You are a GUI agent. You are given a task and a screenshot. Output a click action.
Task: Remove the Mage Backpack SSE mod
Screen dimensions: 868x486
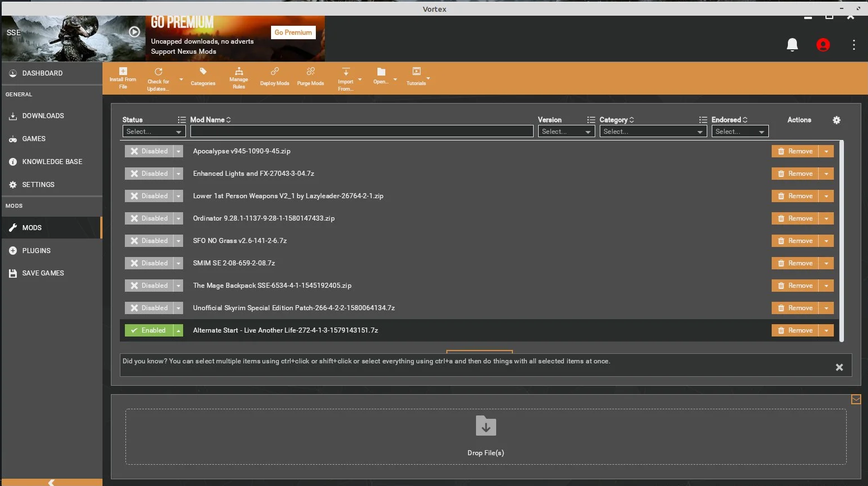pos(795,286)
